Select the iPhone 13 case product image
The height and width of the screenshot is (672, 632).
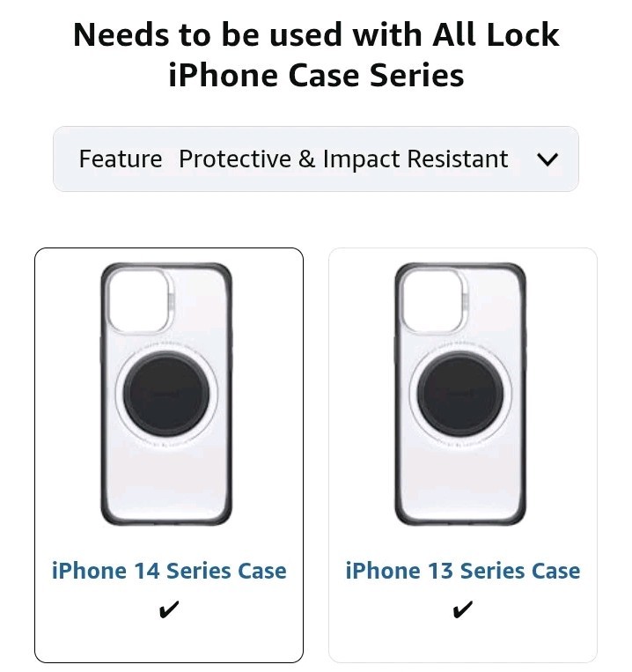click(460, 395)
